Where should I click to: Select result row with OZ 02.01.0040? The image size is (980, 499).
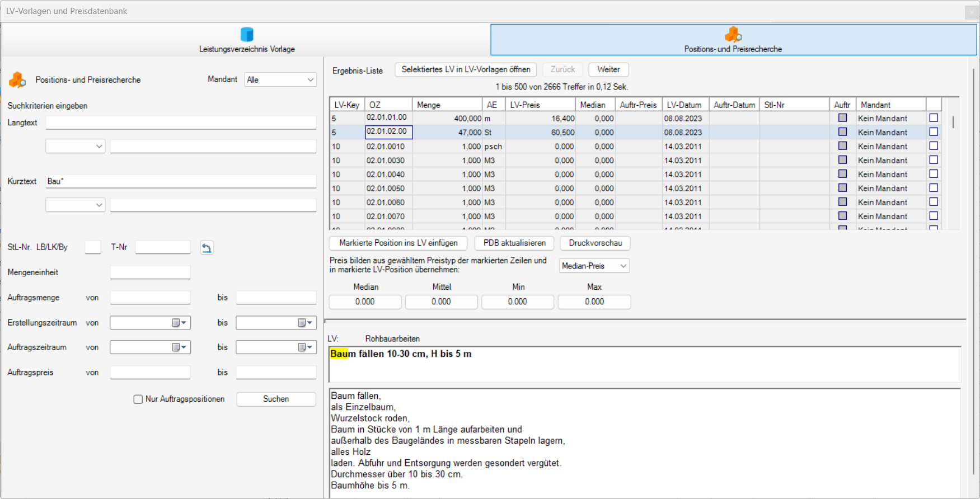(x=635, y=175)
